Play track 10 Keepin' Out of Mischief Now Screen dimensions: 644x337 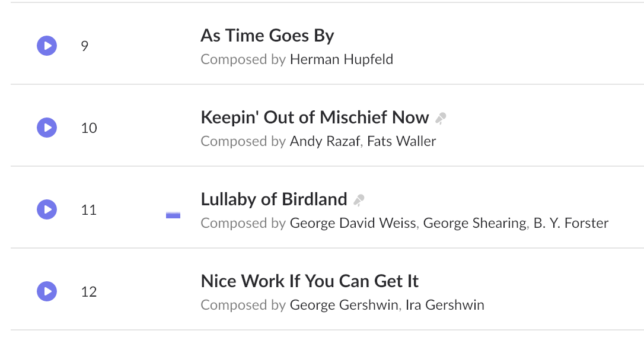click(x=47, y=128)
